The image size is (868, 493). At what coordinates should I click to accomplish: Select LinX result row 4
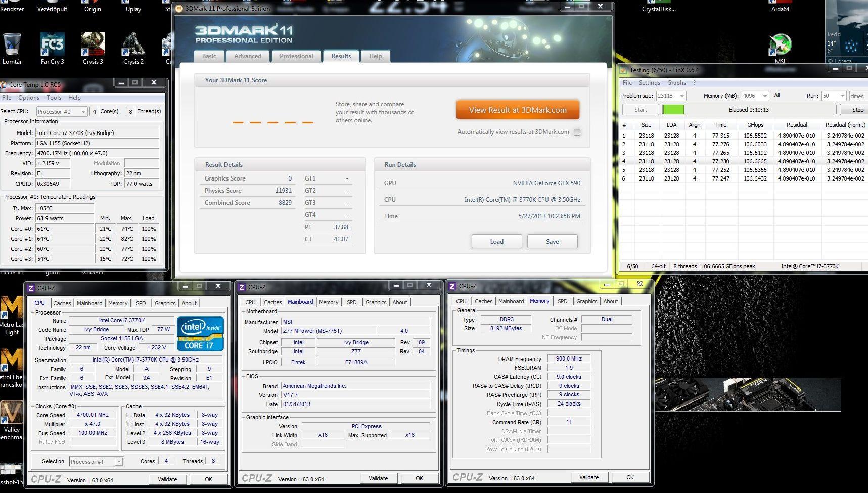(744, 161)
